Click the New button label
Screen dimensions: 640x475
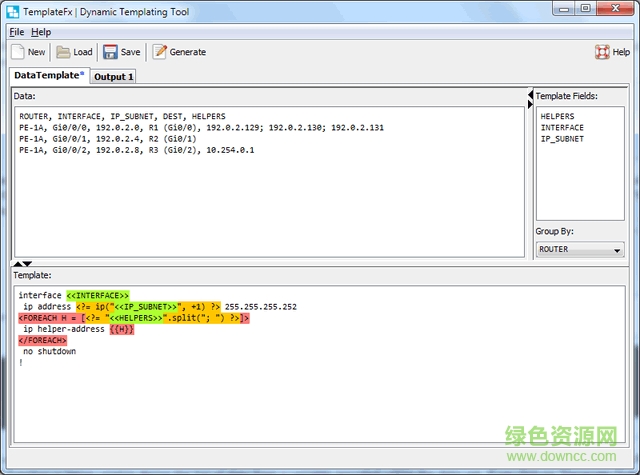pyautogui.click(x=36, y=52)
